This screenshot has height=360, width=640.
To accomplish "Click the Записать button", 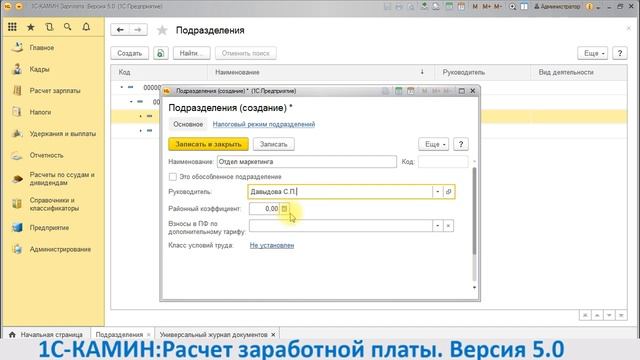I will [x=273, y=144].
